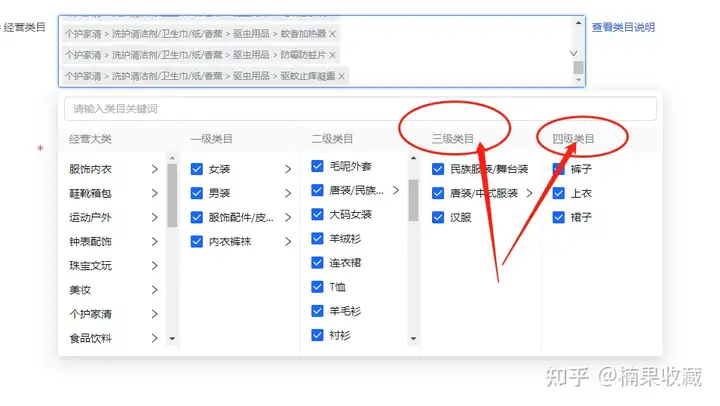720x406 pixels.
Task: Uncheck the 女装 checkbox
Action: tap(197, 169)
